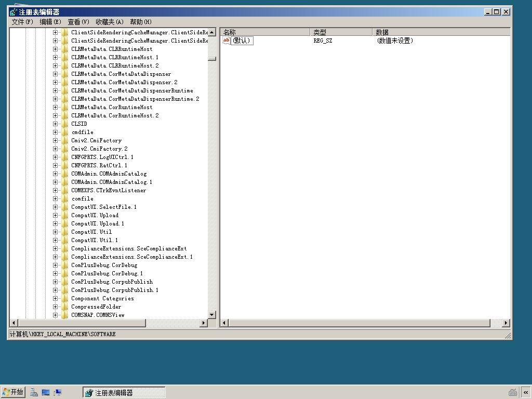Click the 类型 column header
Image resolution: width=532 pixels, height=399 pixels.
(x=341, y=32)
